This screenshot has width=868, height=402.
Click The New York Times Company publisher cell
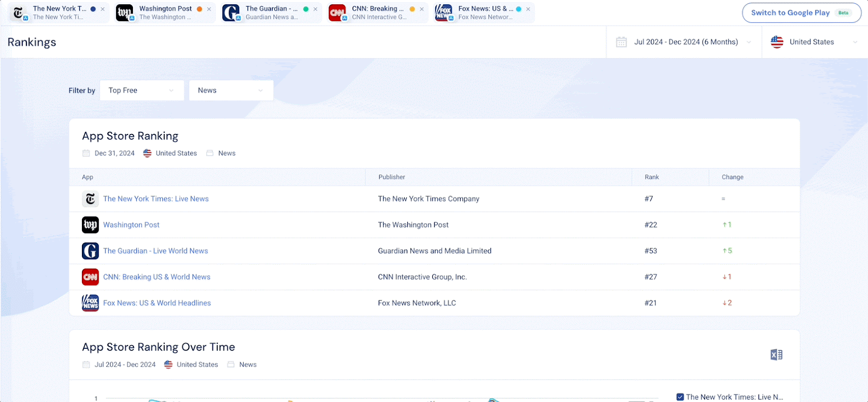(429, 199)
